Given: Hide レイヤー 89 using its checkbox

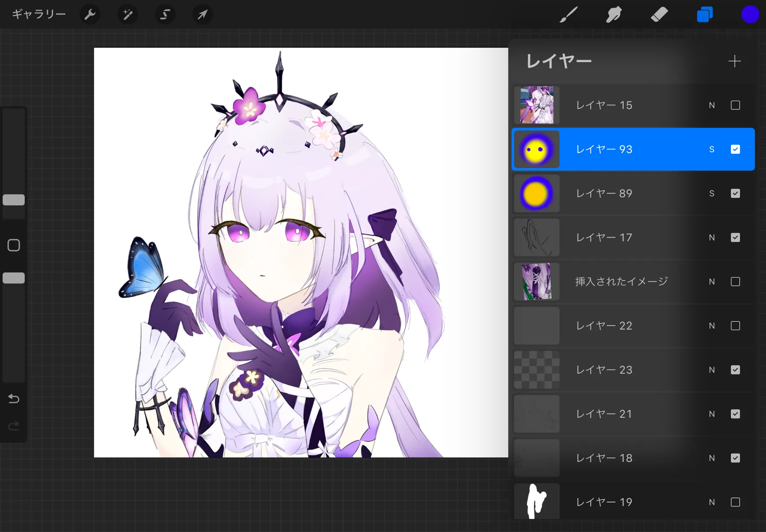Looking at the screenshot, I should (735, 193).
